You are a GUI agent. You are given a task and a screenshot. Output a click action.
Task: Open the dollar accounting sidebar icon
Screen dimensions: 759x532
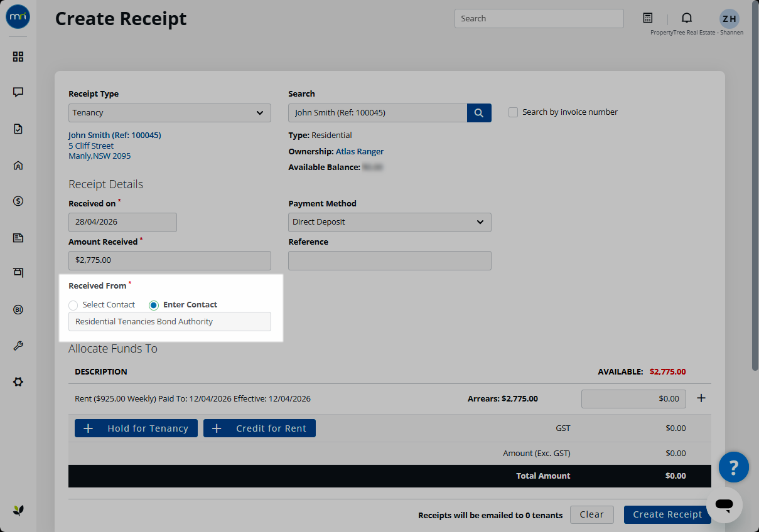pyautogui.click(x=18, y=201)
